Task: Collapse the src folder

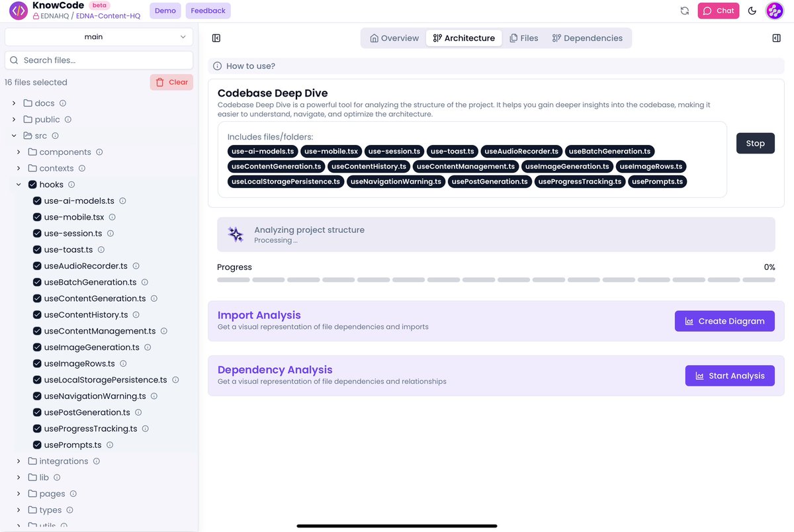Action: [13, 135]
